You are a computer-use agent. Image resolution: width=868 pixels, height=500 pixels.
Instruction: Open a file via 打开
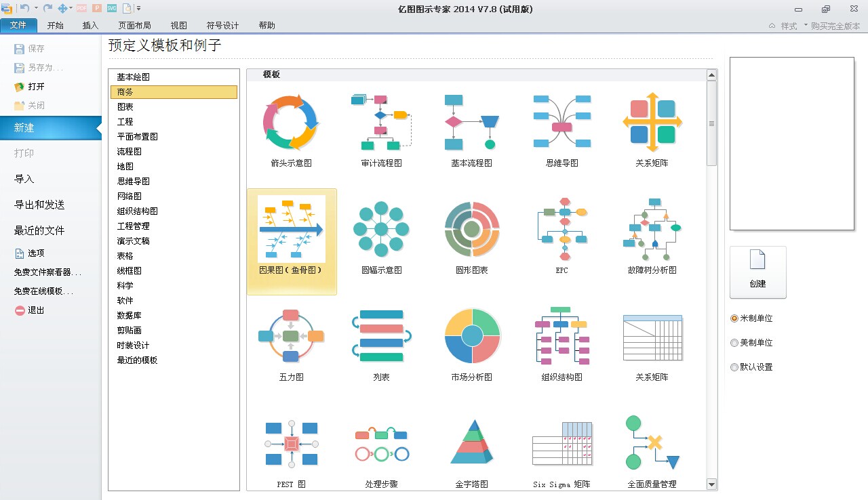[29, 87]
